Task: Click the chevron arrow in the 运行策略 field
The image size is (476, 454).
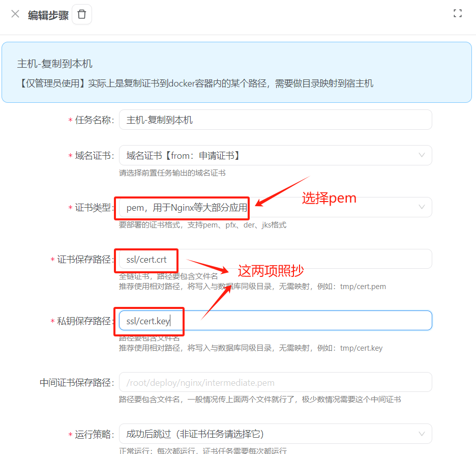Action: (422, 434)
